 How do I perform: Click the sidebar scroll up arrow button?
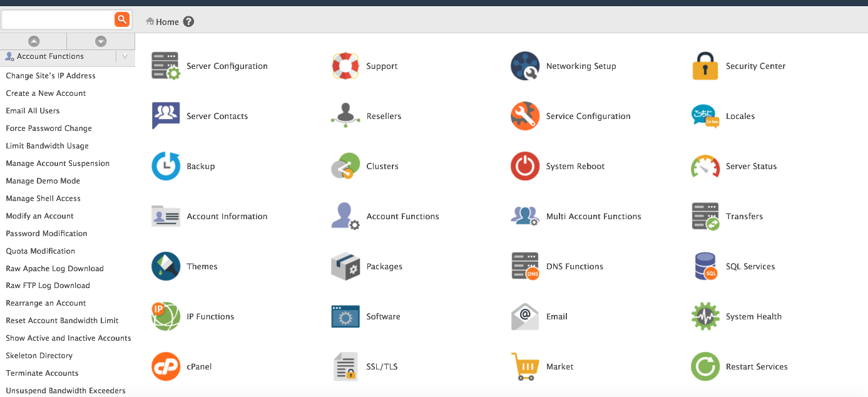tap(34, 41)
